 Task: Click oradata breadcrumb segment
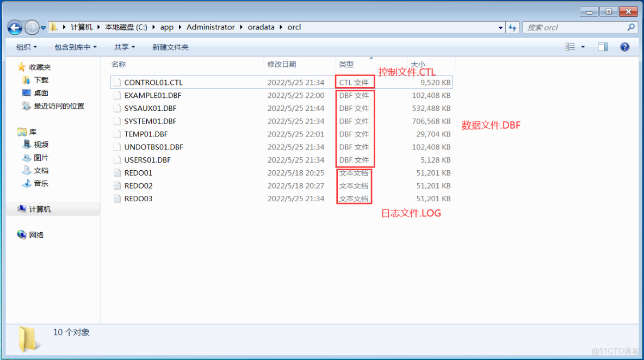(x=261, y=27)
